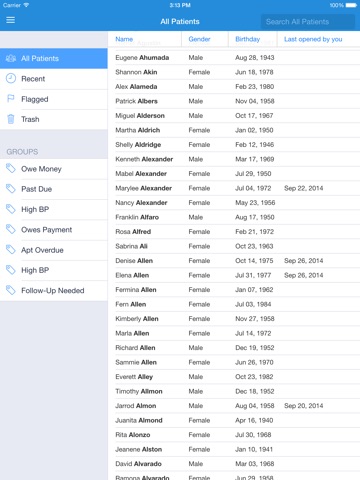The image size is (360, 480).
Task: Open Denise Allen's patient record
Action: [x=234, y=261]
